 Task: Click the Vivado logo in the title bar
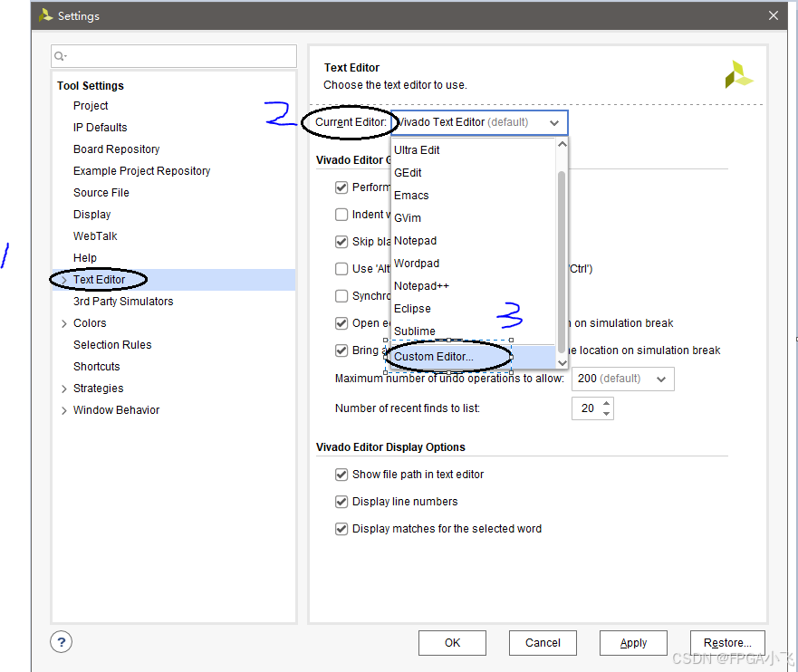(46, 15)
